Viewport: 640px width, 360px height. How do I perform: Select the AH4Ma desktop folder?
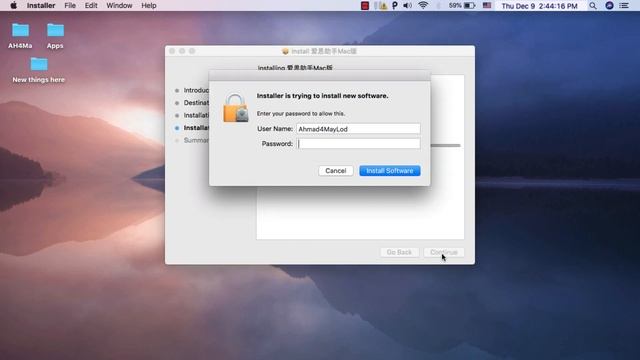(20, 36)
